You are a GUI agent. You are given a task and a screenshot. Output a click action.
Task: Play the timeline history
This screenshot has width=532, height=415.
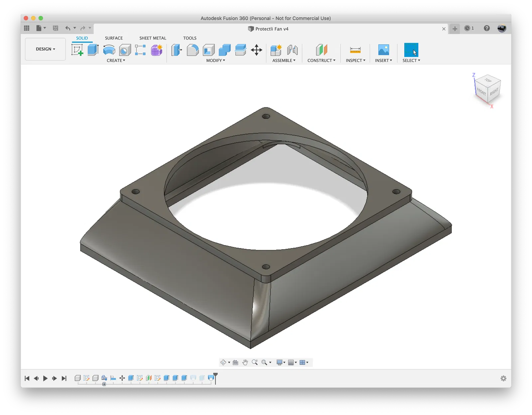[46, 378]
